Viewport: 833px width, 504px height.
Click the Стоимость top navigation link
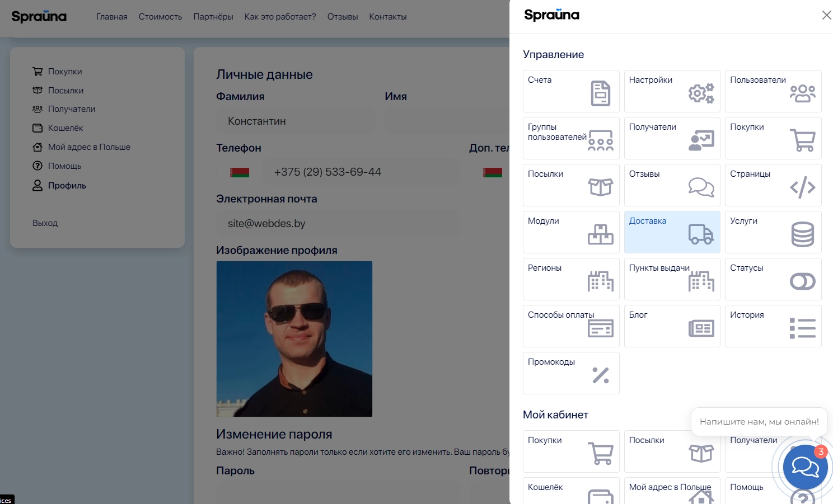coord(160,17)
